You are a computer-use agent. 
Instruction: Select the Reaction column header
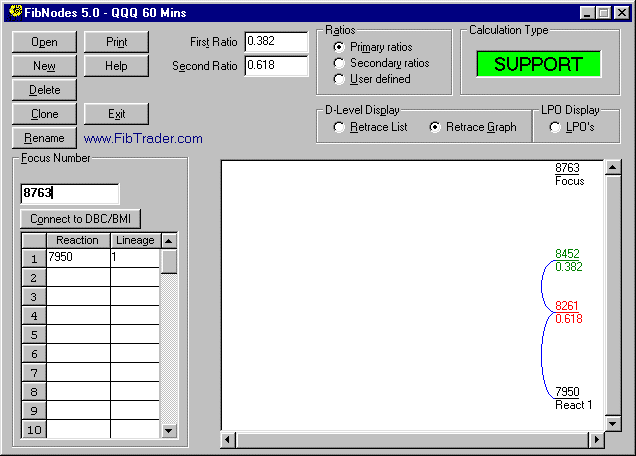pos(78,240)
